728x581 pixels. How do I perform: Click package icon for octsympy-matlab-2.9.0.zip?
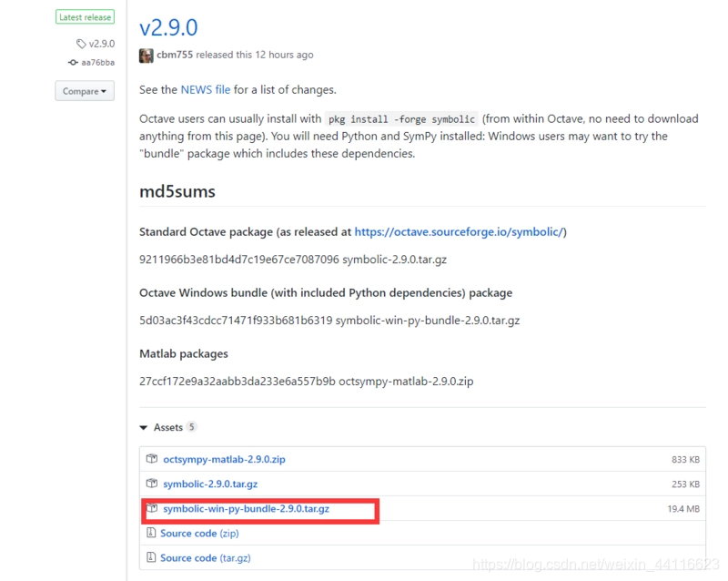[x=152, y=459]
